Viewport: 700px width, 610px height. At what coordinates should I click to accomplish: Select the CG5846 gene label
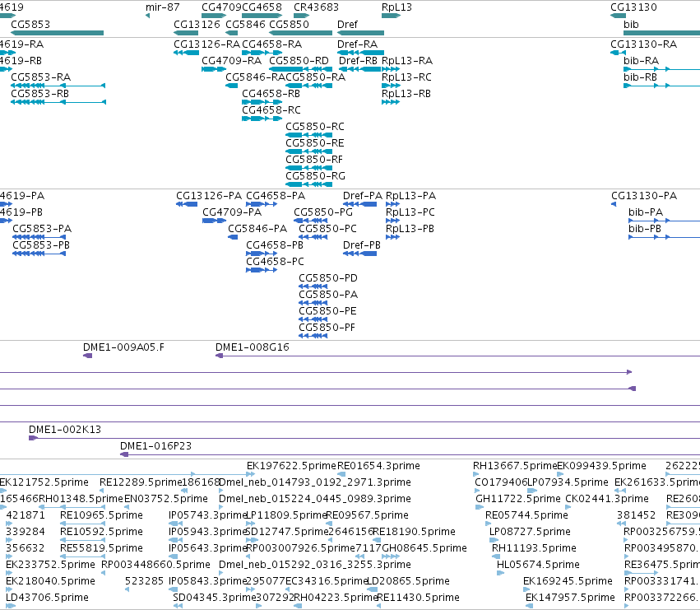coord(246,25)
